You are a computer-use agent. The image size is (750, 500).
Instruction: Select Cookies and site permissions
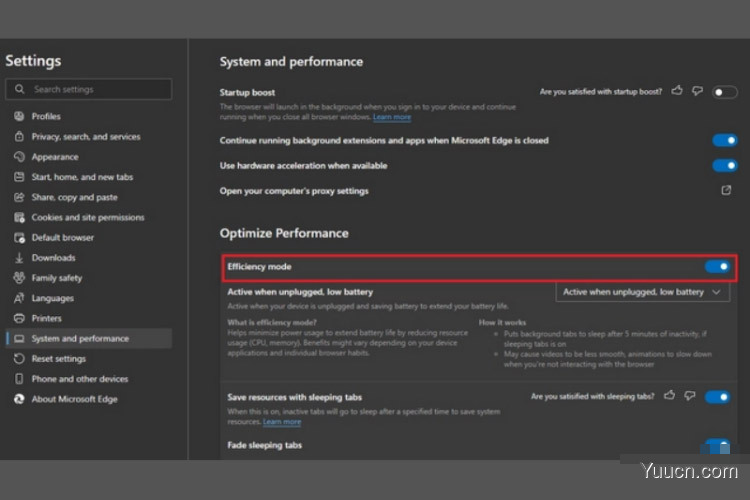click(88, 217)
